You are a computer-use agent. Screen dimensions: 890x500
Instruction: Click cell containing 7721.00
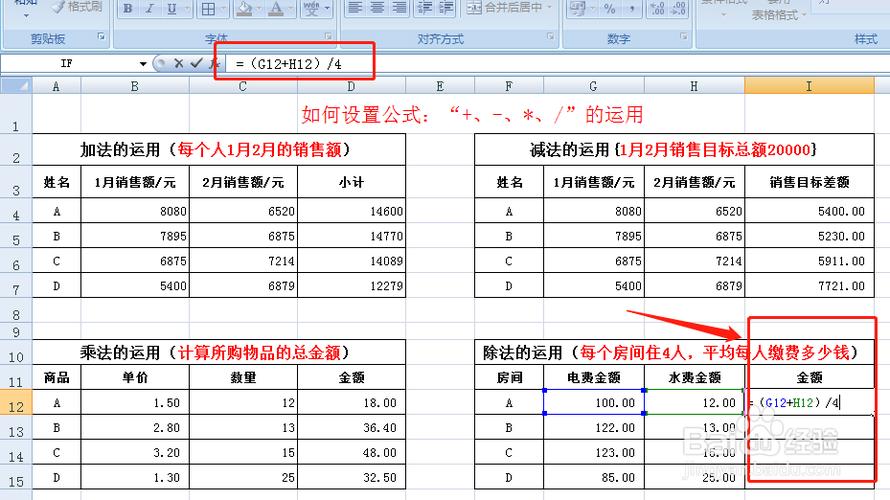coord(809,285)
